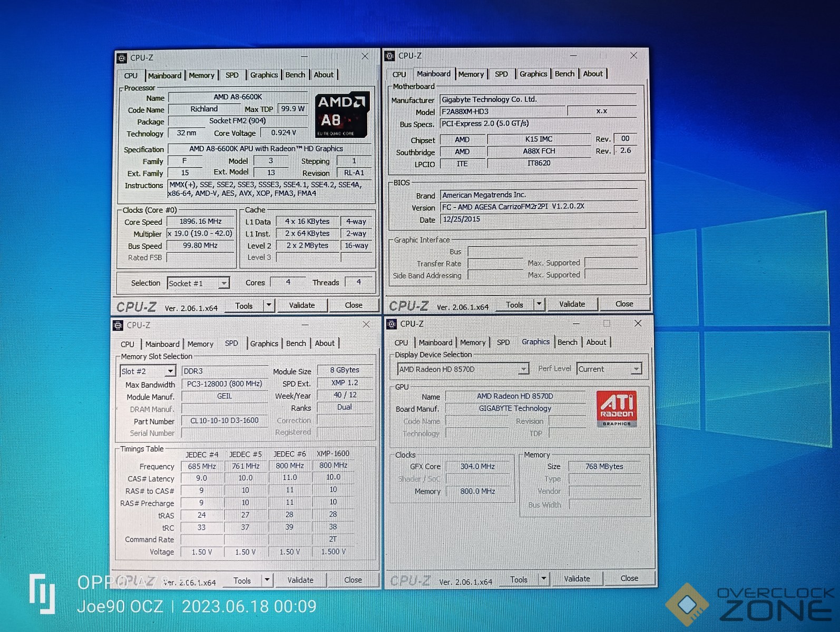Image resolution: width=840 pixels, height=632 pixels.
Task: Expand the Slot #2 memory slot dropdown
Action: click(x=170, y=371)
